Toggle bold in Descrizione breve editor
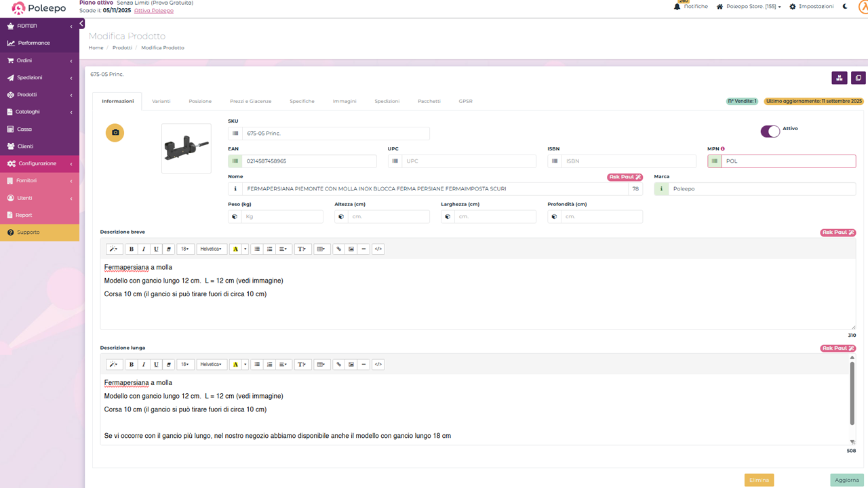 [132, 249]
